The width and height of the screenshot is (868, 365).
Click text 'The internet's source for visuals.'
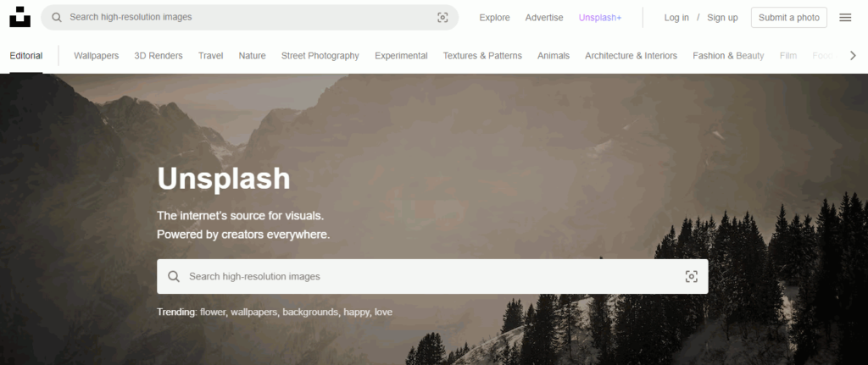click(x=241, y=216)
